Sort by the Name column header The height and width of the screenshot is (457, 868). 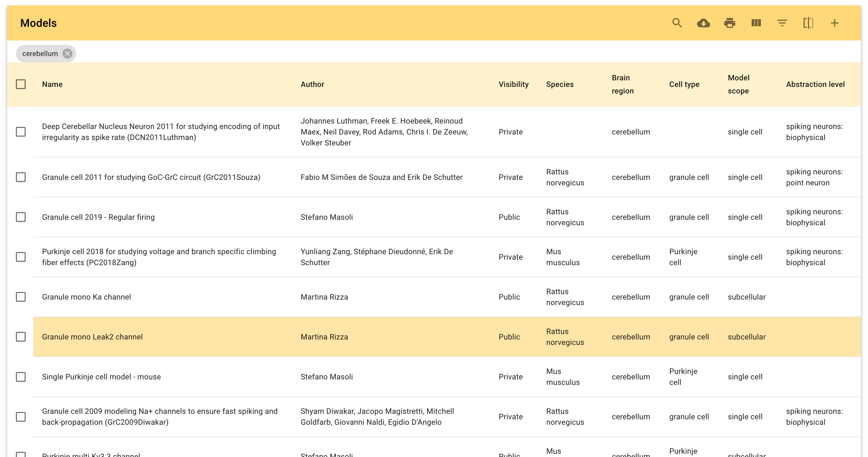click(52, 84)
